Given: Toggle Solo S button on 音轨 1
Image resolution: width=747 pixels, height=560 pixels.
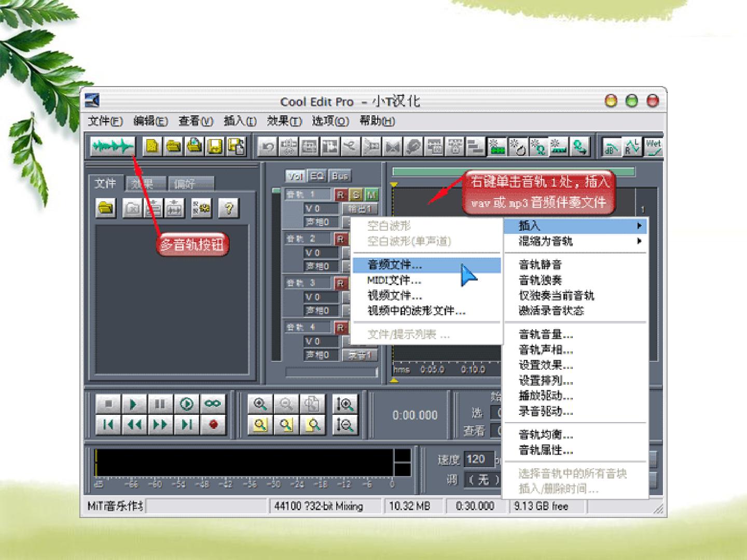Looking at the screenshot, I should point(356,195).
